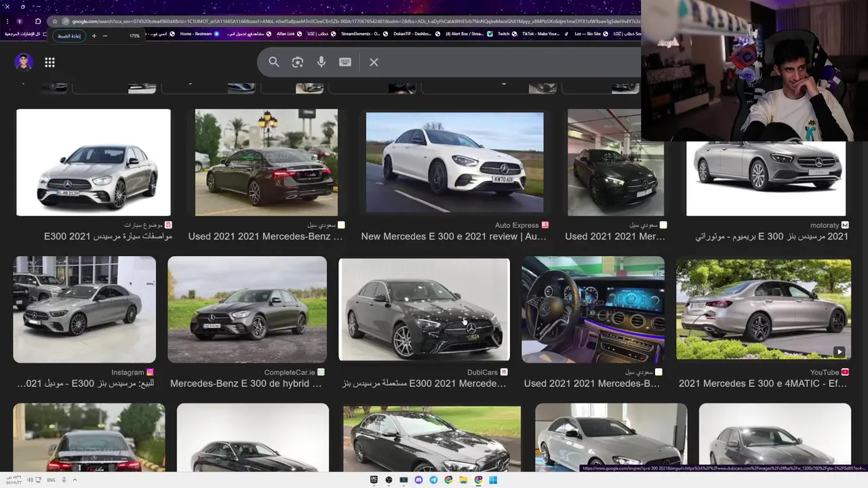Click title 'E300 2021 Mercede... مستعملة مرسيدس بنز'
This screenshot has width=868, height=488.
pos(424,384)
